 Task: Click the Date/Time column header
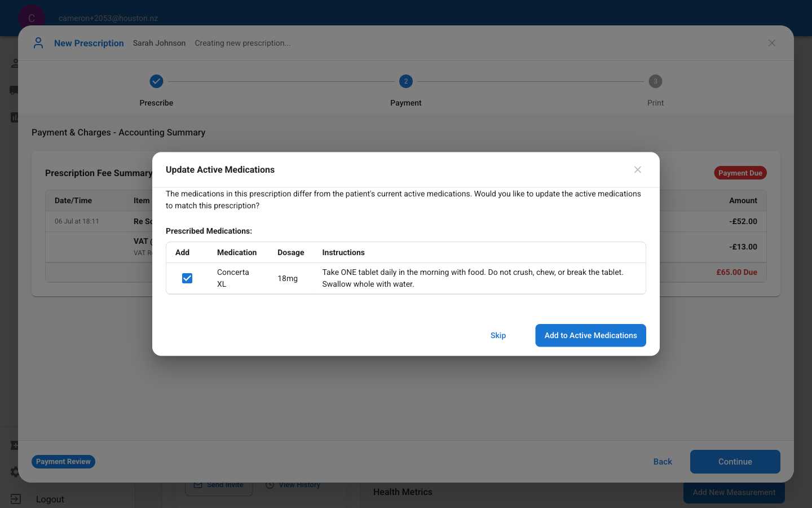click(73, 200)
